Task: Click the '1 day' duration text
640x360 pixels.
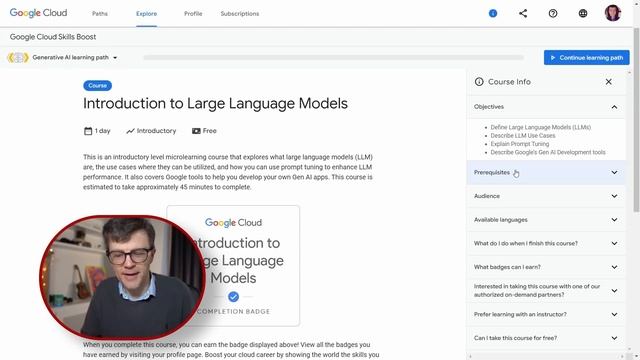Action: 102,131
